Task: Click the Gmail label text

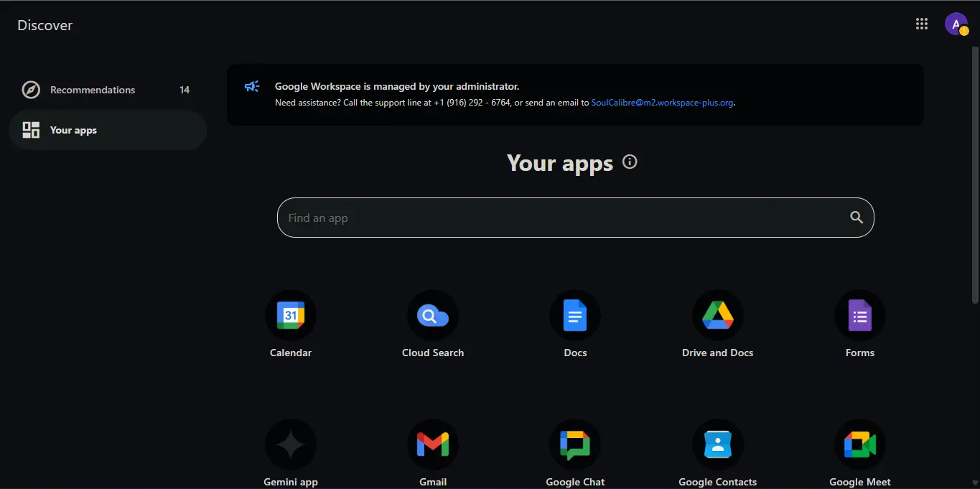Action: coord(433,482)
